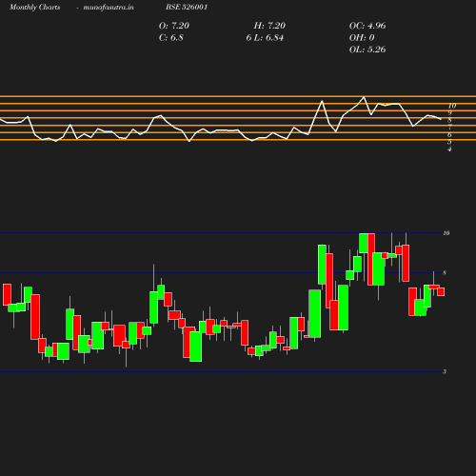476x476 pixels.
Task: Select the high value 'H: 7.20'
Action: point(269,26)
